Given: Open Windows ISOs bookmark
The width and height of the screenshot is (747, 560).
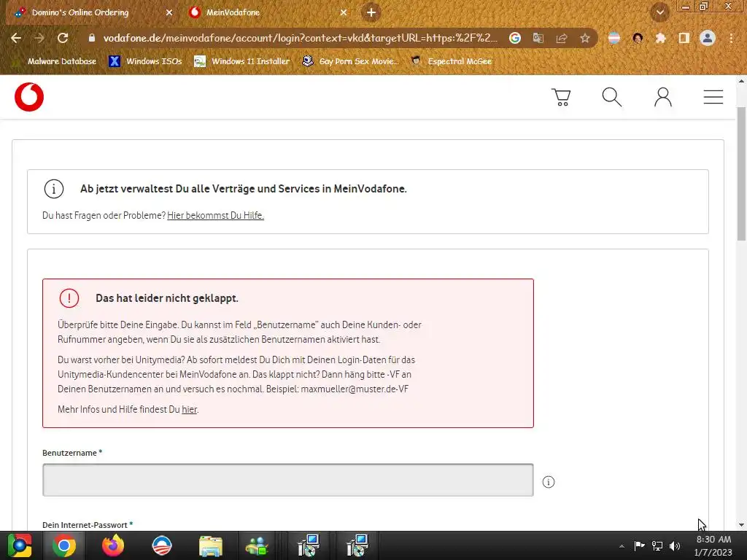Looking at the screenshot, I should click(146, 61).
